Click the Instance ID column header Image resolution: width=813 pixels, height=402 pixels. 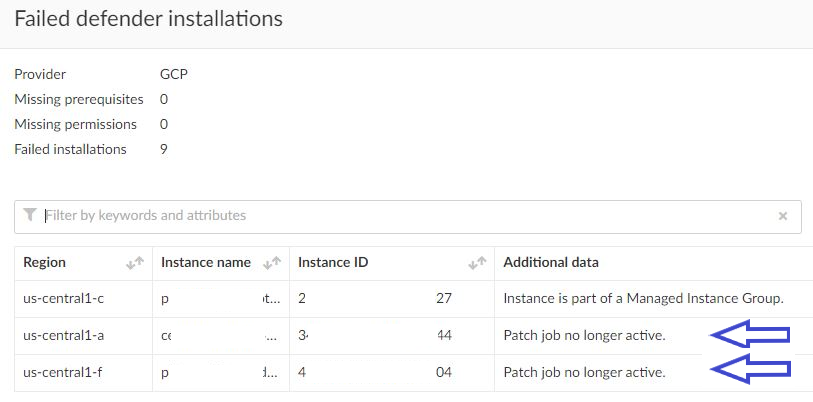[x=333, y=263]
